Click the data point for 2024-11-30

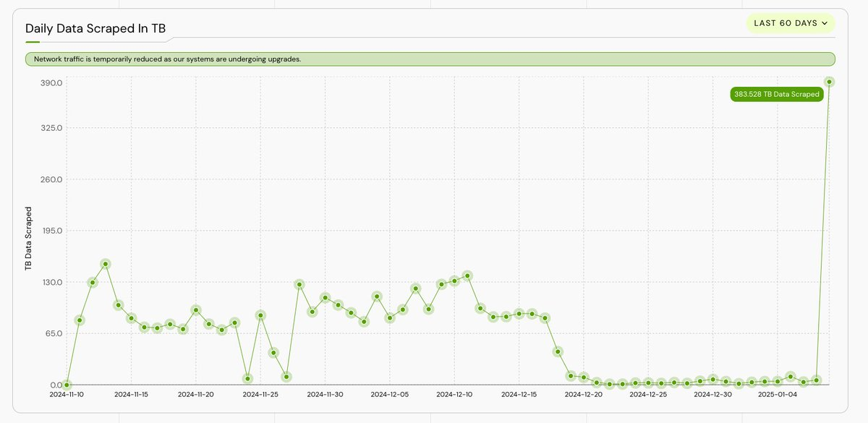tap(325, 298)
